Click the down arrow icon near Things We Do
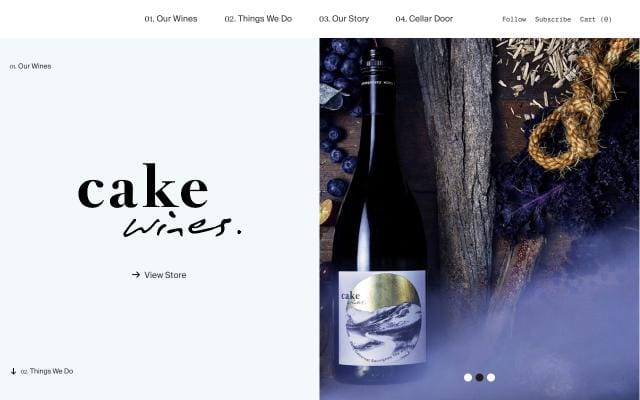The width and height of the screenshot is (640, 400). point(13,371)
